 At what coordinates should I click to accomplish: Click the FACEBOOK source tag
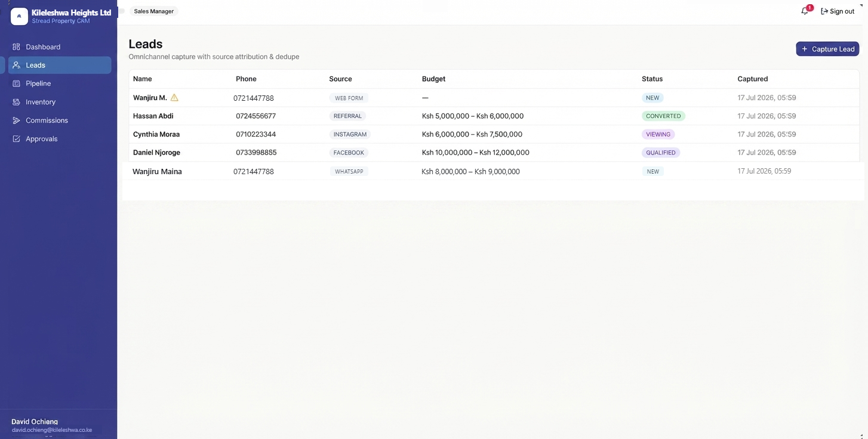coord(349,153)
